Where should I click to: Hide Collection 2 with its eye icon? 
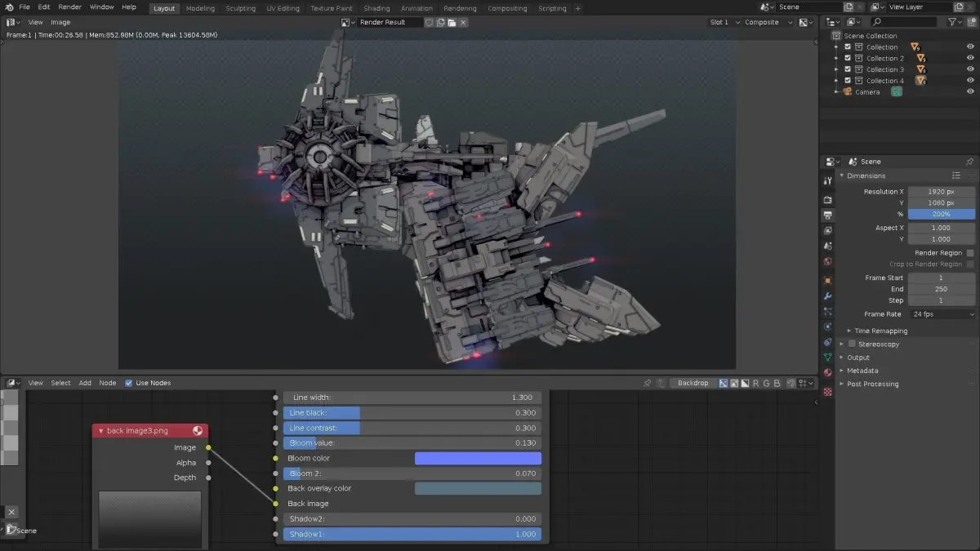(970, 58)
